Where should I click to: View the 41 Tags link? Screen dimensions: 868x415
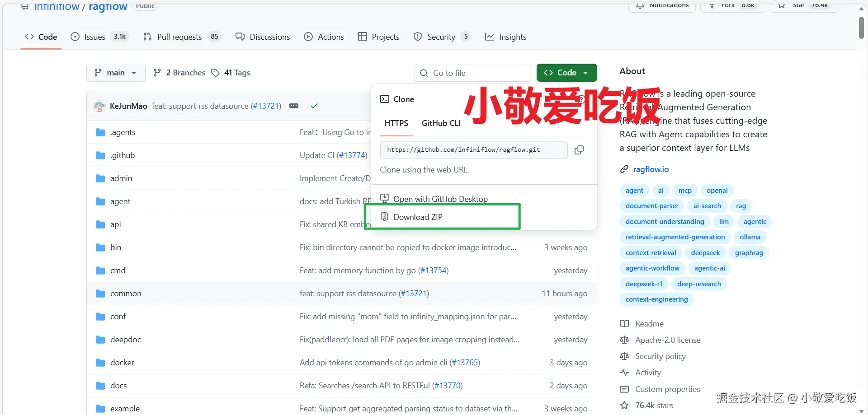point(231,73)
